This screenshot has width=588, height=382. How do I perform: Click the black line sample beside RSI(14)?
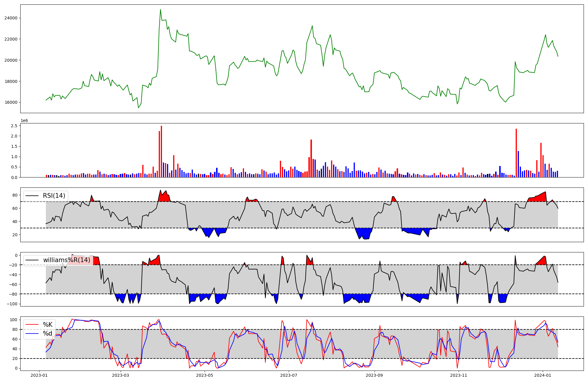32,196
